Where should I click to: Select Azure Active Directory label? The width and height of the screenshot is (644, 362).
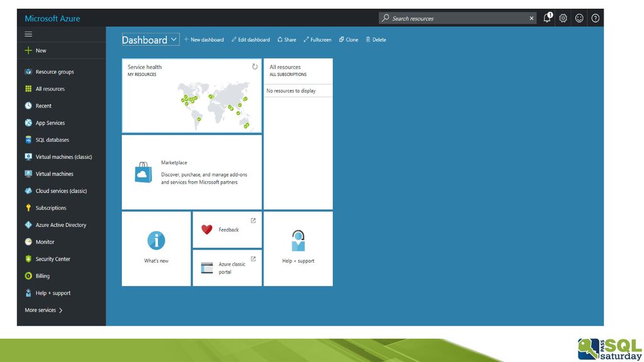[61, 225]
